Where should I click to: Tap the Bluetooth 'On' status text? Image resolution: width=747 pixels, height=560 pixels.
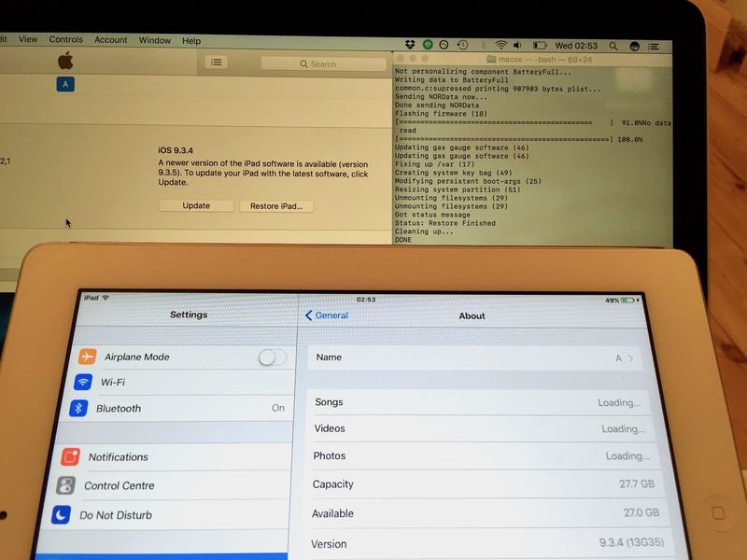pos(278,408)
